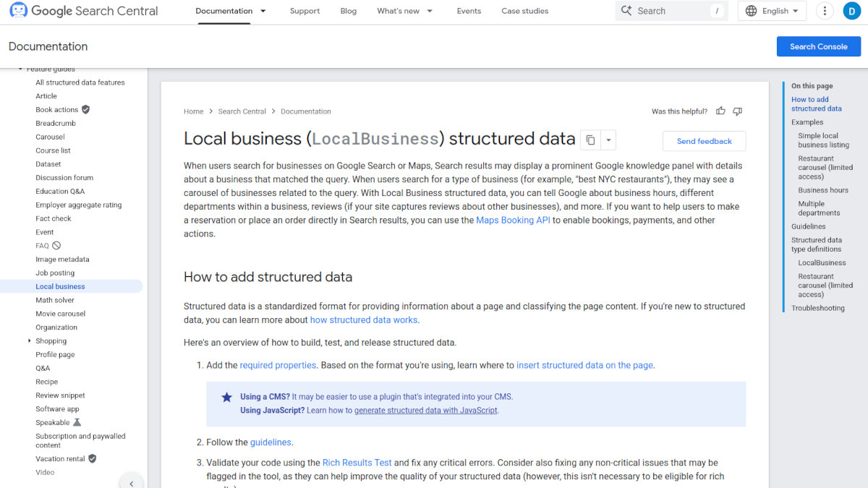Open insert structured data on the page link

click(x=584, y=365)
